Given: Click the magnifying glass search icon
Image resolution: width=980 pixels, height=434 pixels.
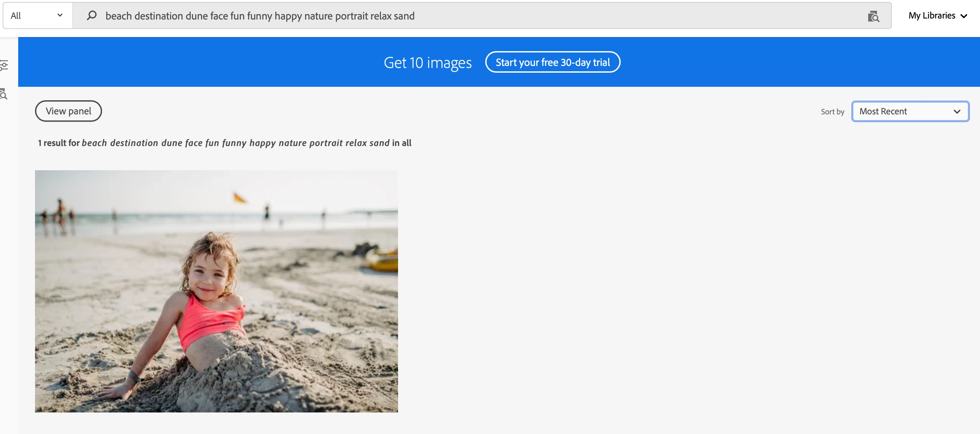Looking at the screenshot, I should coord(91,15).
